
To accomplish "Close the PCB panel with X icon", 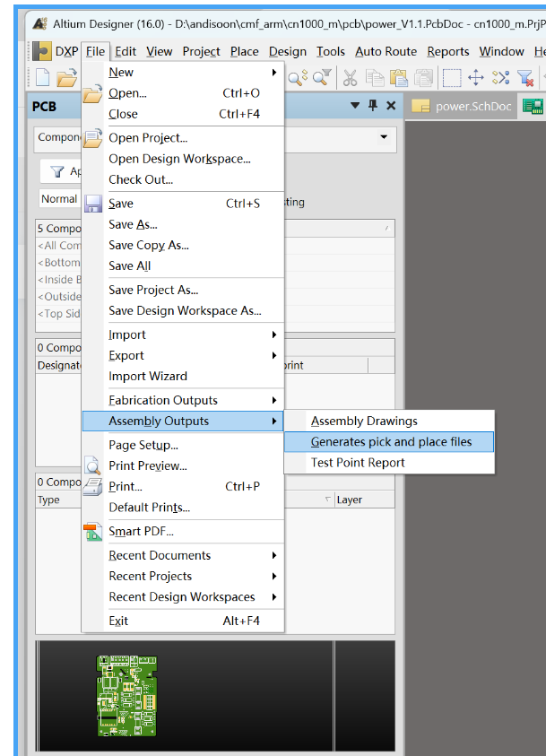I will (x=391, y=106).
